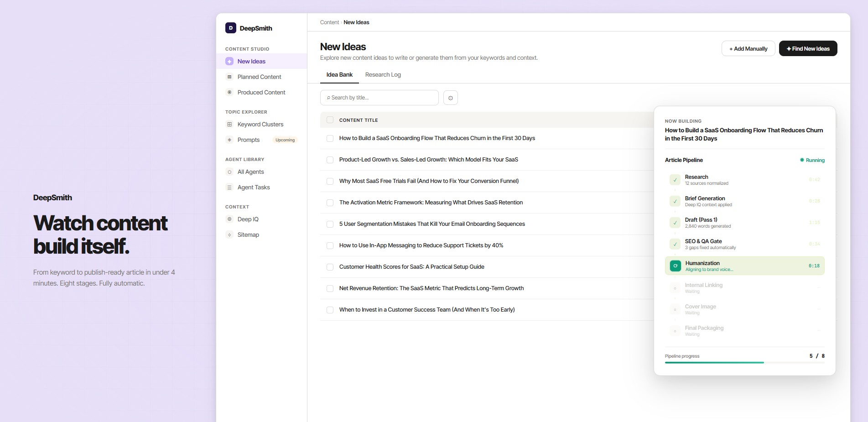This screenshot has width=868, height=422.
Task: Select the Humanization pipeline stage row
Action: [x=744, y=266]
